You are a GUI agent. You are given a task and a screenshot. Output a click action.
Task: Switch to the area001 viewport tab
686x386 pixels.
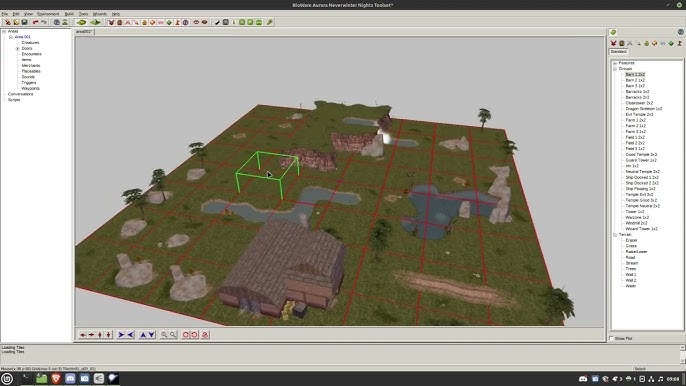[x=84, y=32]
